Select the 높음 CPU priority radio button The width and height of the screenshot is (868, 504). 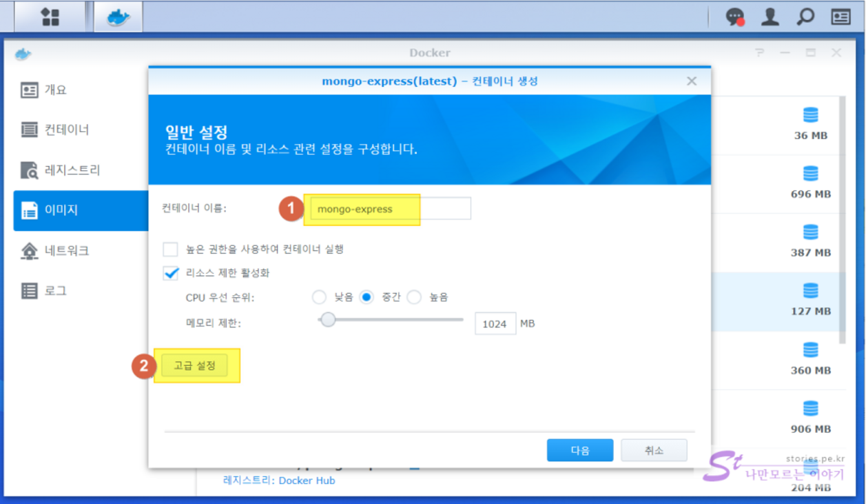(x=414, y=297)
